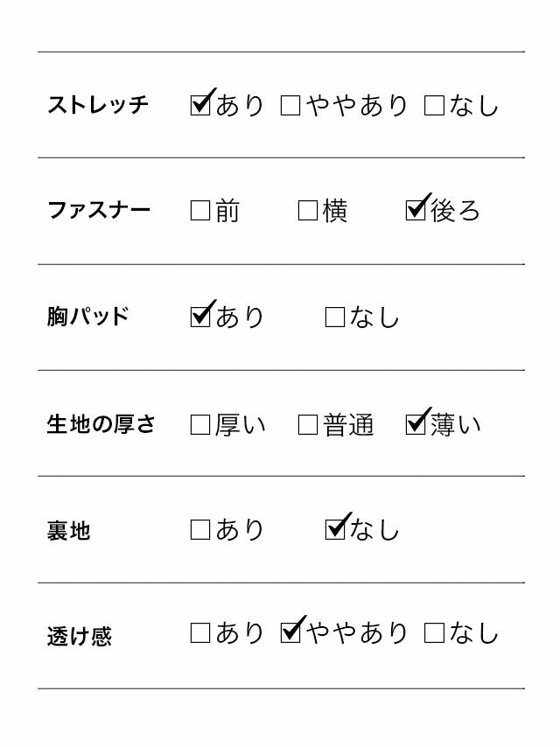560x747 pixels.
Task: Uncheck 生地の厚さ 薄い checkbox
Action: tap(416, 425)
